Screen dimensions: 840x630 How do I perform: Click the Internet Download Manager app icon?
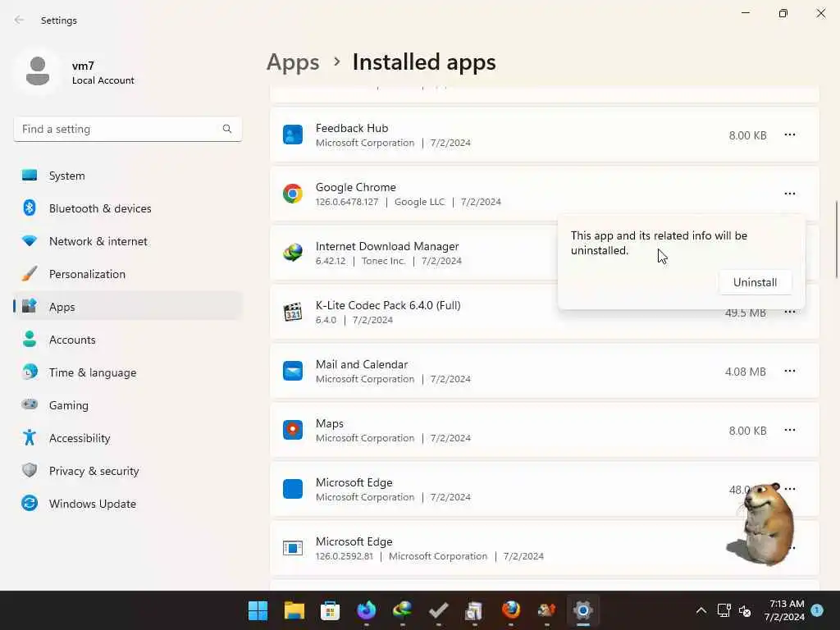pyautogui.click(x=293, y=253)
